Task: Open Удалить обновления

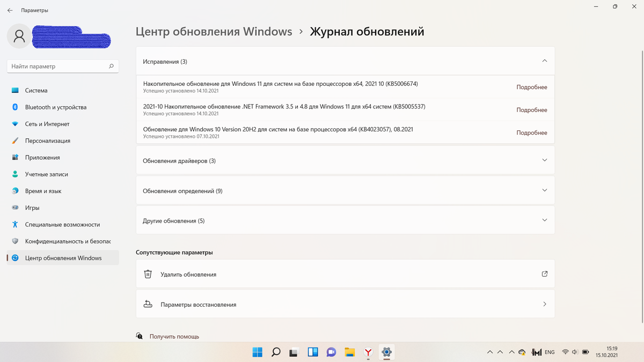Action: (x=345, y=274)
